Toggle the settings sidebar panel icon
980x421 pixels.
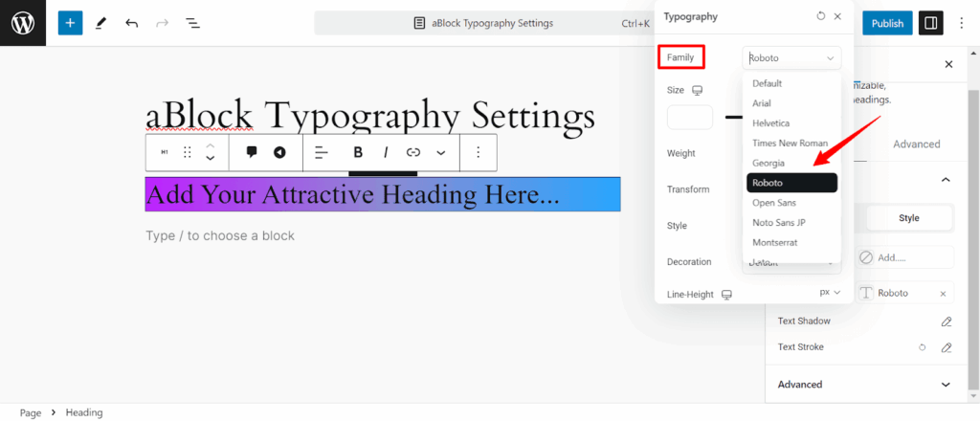pos(930,23)
